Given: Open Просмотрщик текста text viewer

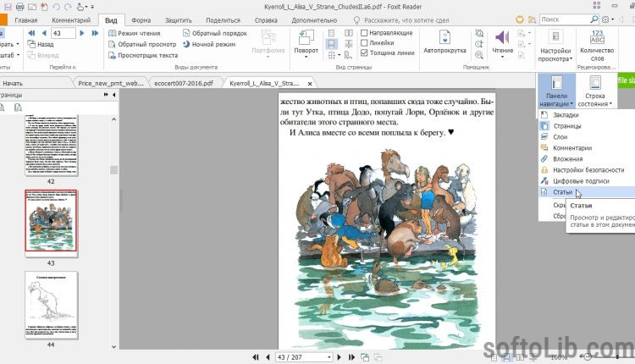Looking at the screenshot, I should (x=143, y=55).
